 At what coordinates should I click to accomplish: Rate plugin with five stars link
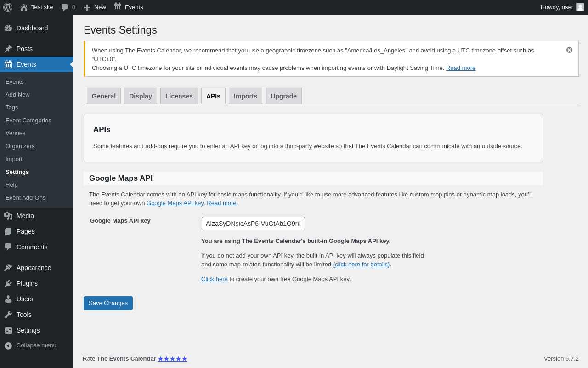173,358
